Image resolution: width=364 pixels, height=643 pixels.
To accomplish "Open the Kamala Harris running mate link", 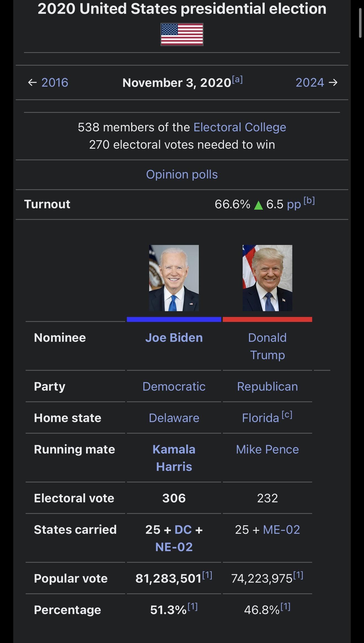I will pyautogui.click(x=174, y=458).
